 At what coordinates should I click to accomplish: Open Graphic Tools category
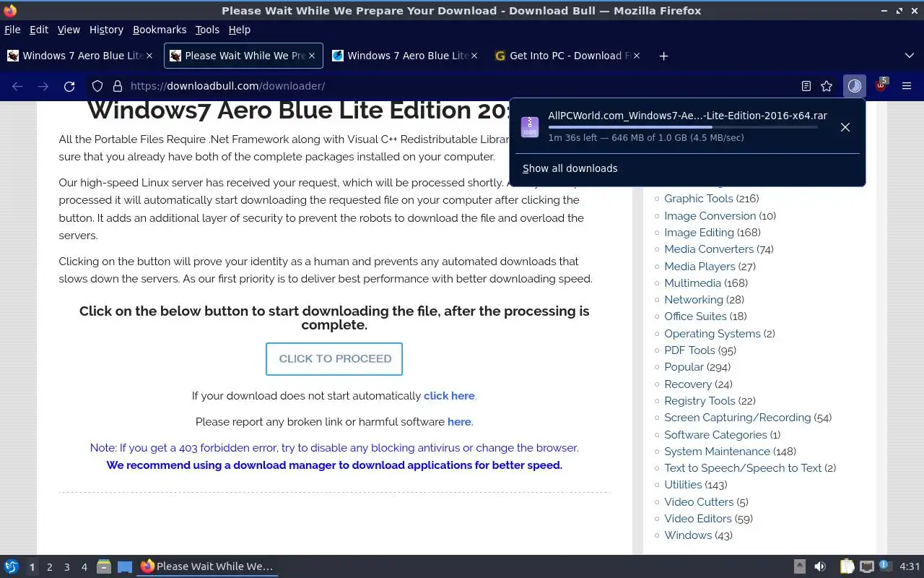pyautogui.click(x=698, y=199)
